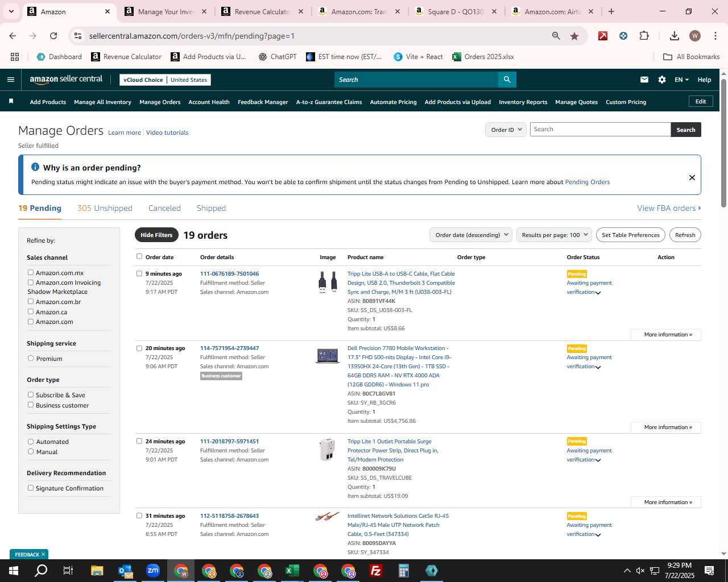Open the Order date (descending) sort dropdown
Viewport: 728px width, 582px height.
click(471, 235)
